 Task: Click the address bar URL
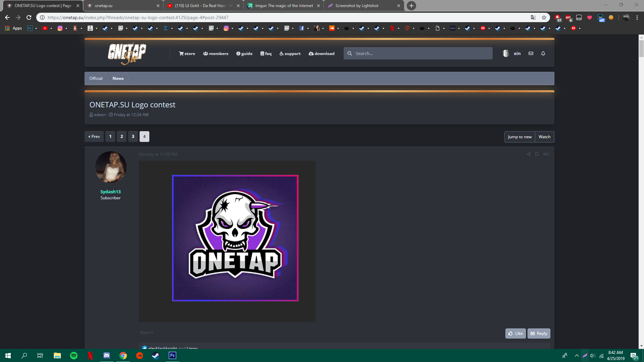point(138,17)
